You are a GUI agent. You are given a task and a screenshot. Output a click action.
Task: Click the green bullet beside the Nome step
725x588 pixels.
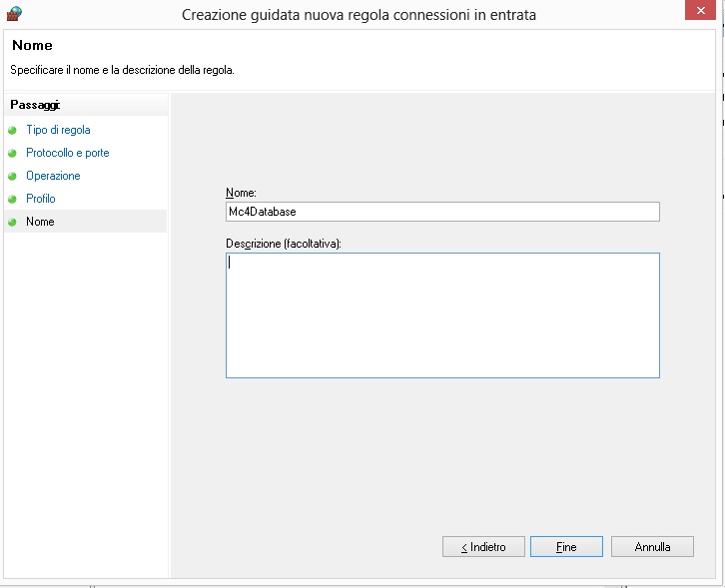(13, 223)
